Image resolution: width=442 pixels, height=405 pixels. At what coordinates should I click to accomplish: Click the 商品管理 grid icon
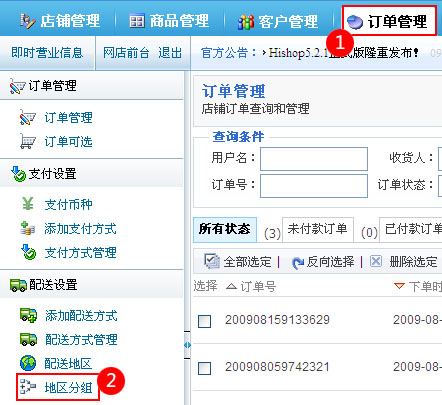click(137, 21)
